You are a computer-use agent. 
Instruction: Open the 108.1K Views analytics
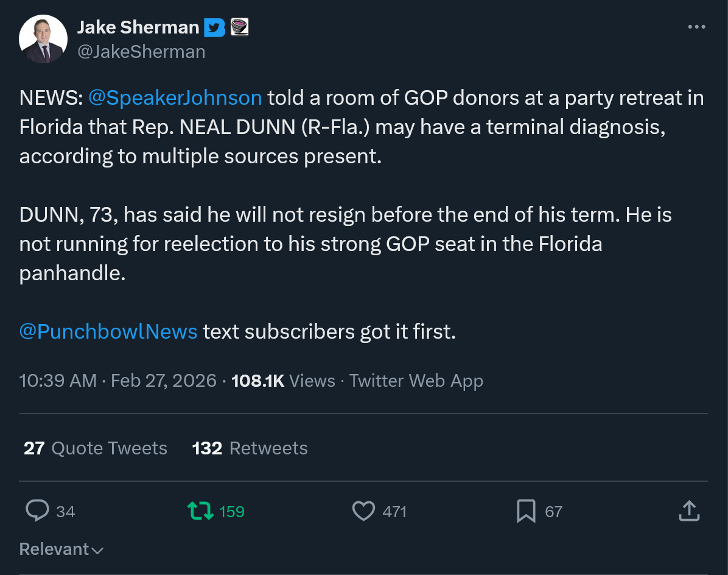(283, 381)
